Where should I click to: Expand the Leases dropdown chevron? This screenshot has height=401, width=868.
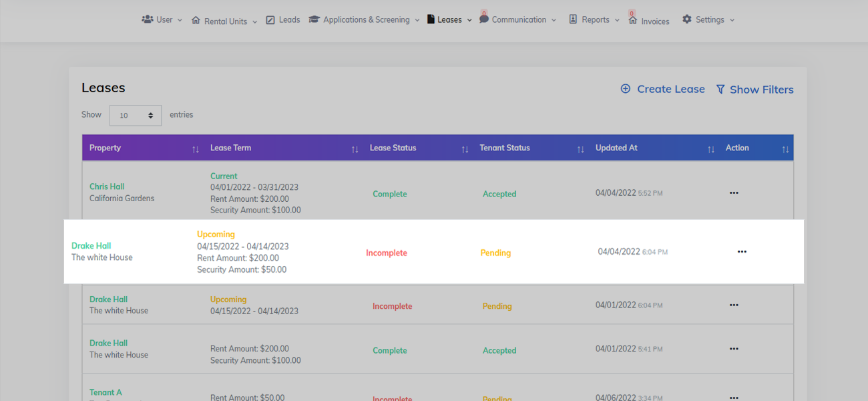pos(469,20)
